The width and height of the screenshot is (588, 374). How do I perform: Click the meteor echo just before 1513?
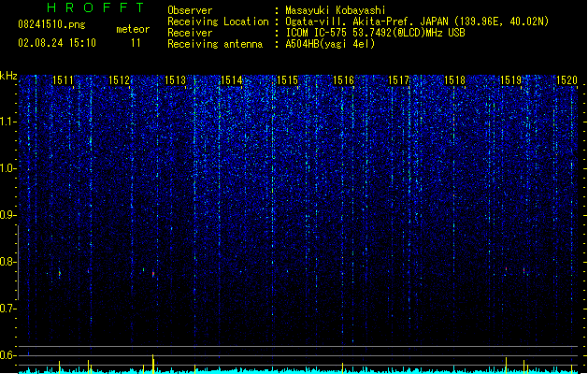(153, 274)
